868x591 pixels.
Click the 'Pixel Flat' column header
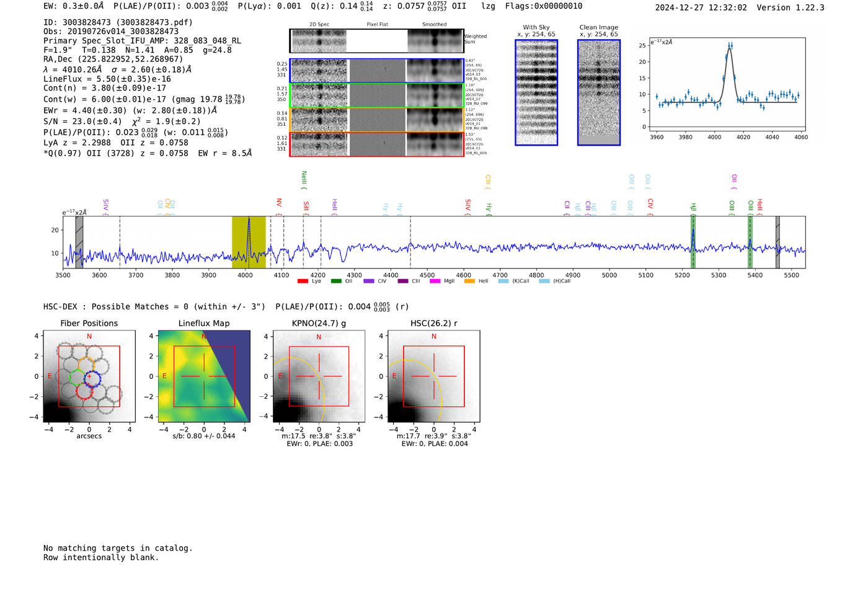[378, 24]
